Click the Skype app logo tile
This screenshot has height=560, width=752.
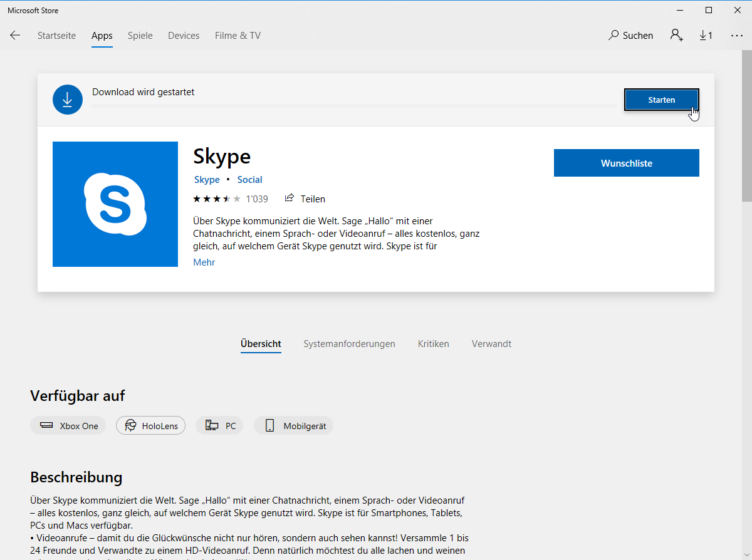tap(115, 204)
